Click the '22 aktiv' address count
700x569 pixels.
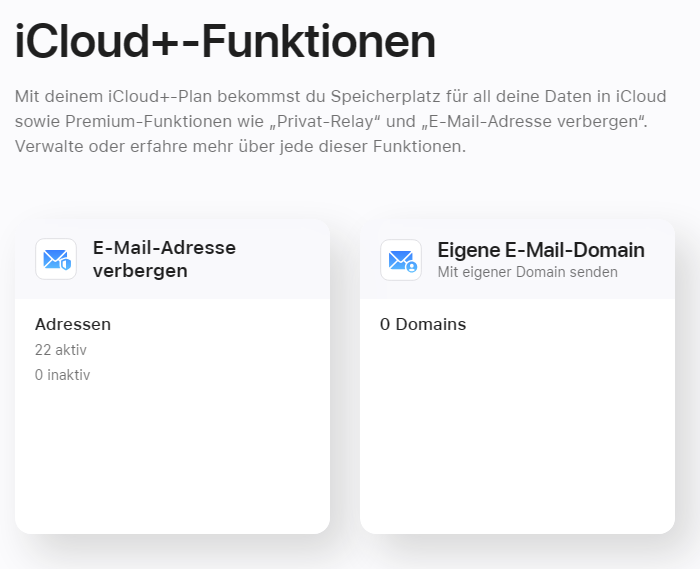click(x=61, y=350)
